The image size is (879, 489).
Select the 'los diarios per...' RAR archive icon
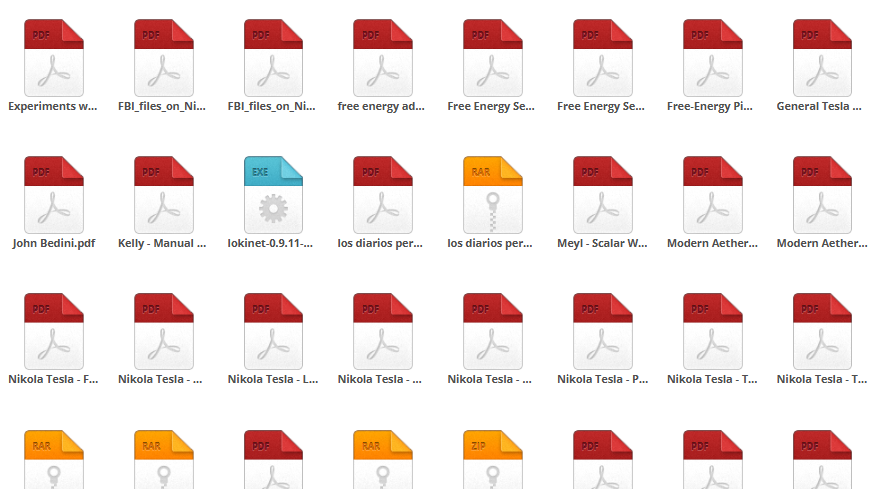coord(492,194)
